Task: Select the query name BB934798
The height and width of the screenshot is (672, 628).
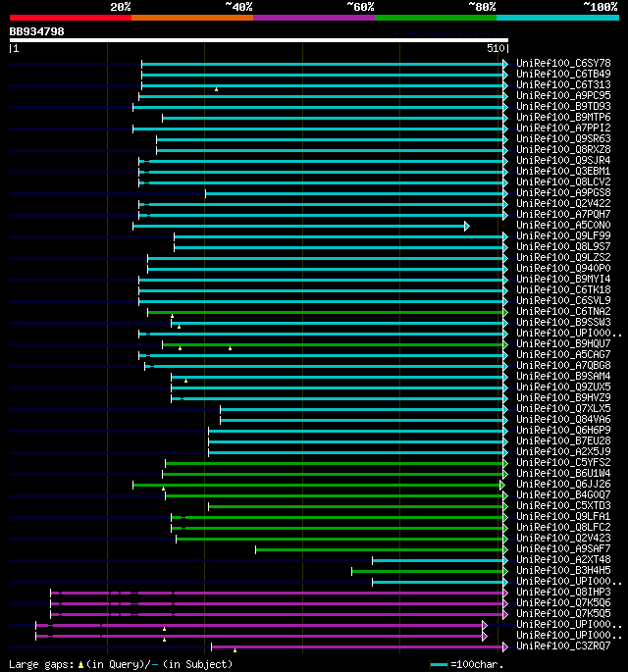Action: click(37, 31)
